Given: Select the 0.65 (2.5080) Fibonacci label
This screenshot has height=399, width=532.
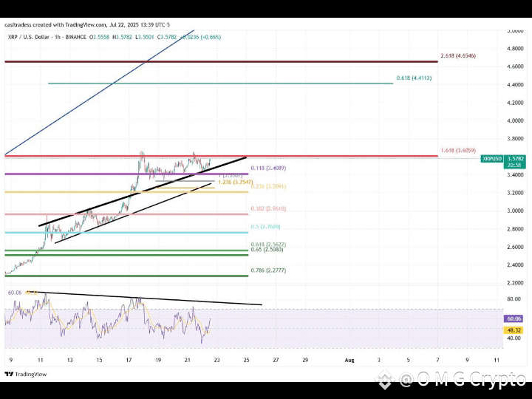Looking at the screenshot, I should 267,250.
